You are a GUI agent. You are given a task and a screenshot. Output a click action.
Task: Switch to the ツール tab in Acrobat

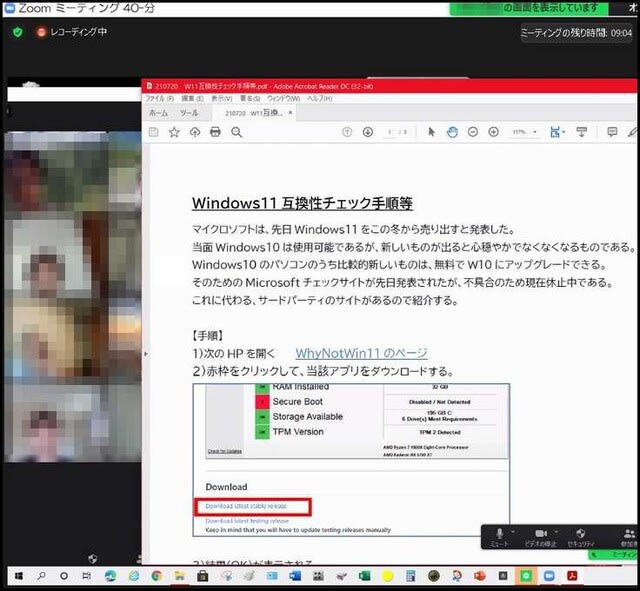coord(189,113)
